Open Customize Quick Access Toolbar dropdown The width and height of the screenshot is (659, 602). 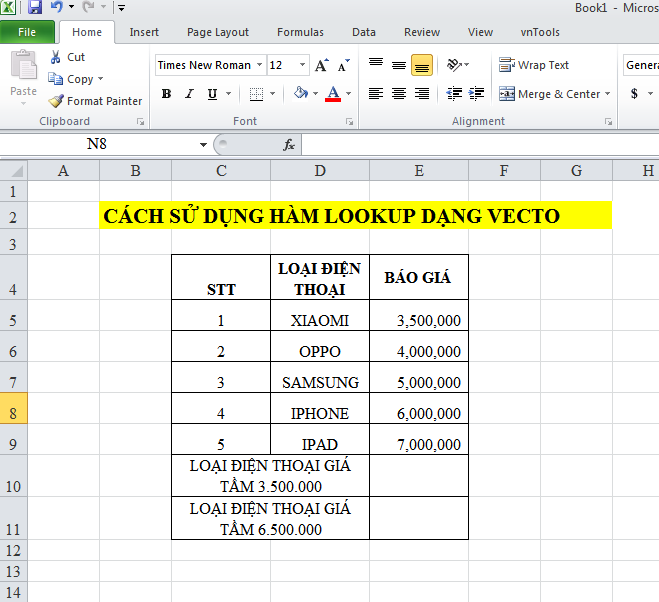121,7
